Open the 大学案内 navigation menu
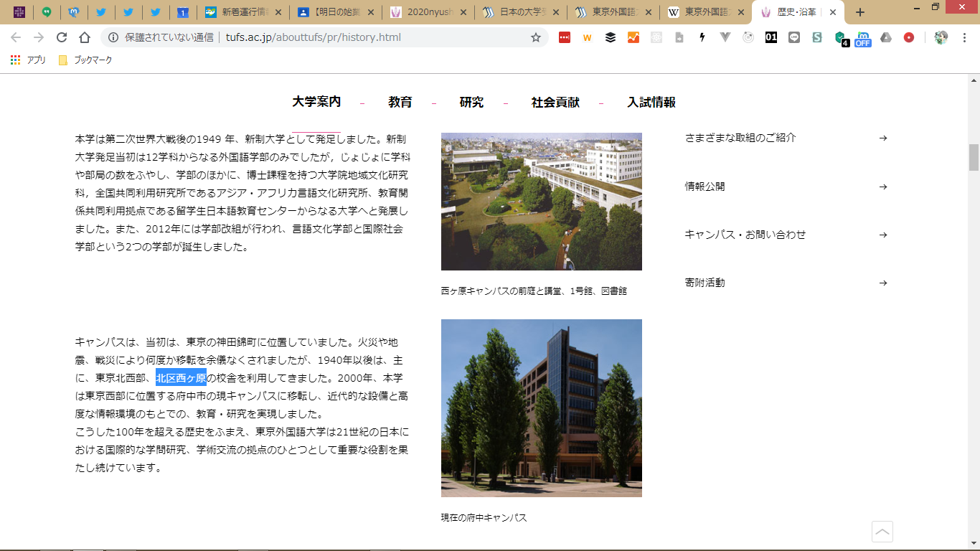Screen dimensions: 980x551 (x=316, y=102)
